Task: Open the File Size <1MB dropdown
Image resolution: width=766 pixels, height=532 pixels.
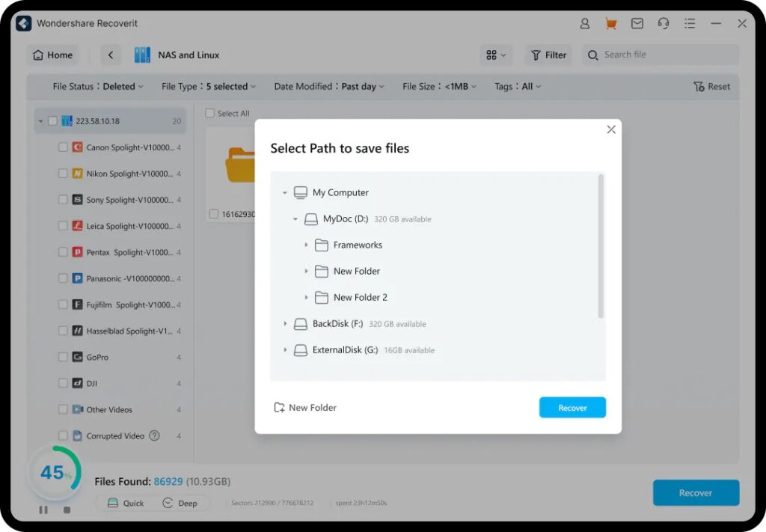Action: coord(439,87)
